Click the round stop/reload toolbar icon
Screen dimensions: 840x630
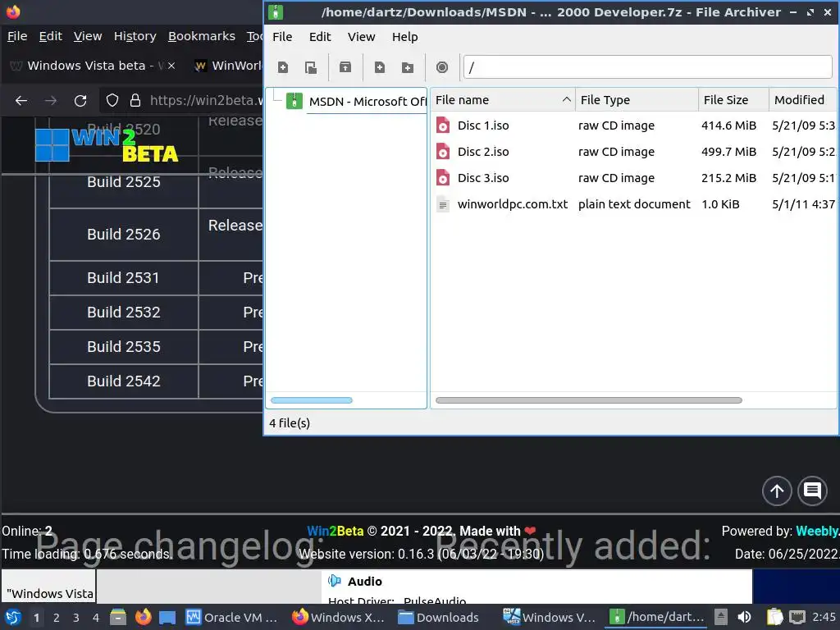tap(442, 67)
